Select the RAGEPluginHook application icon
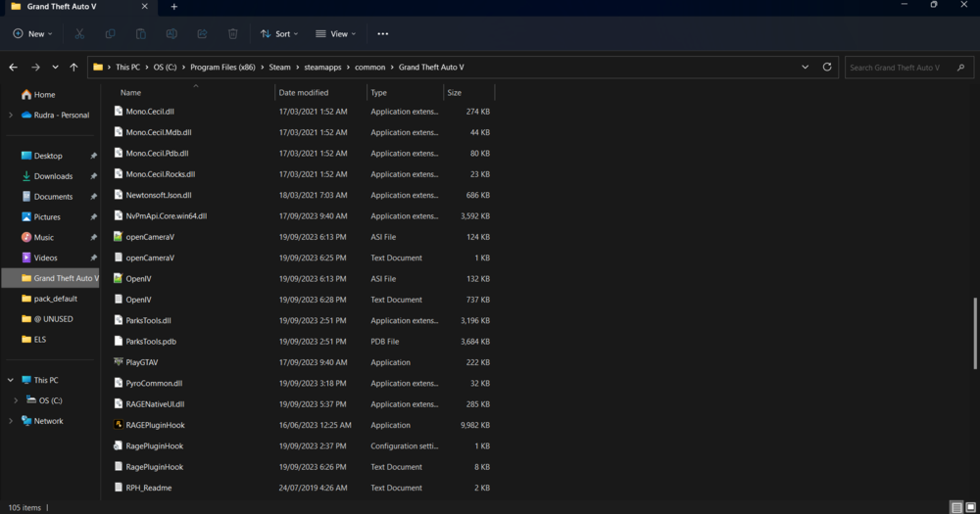 click(118, 425)
